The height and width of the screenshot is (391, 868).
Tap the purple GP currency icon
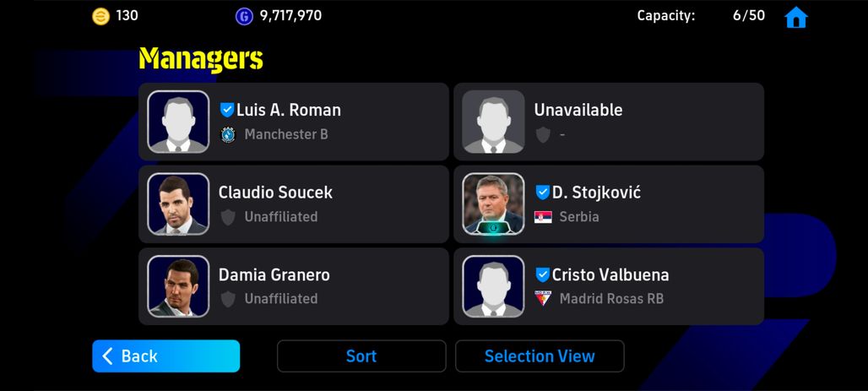coord(244,16)
